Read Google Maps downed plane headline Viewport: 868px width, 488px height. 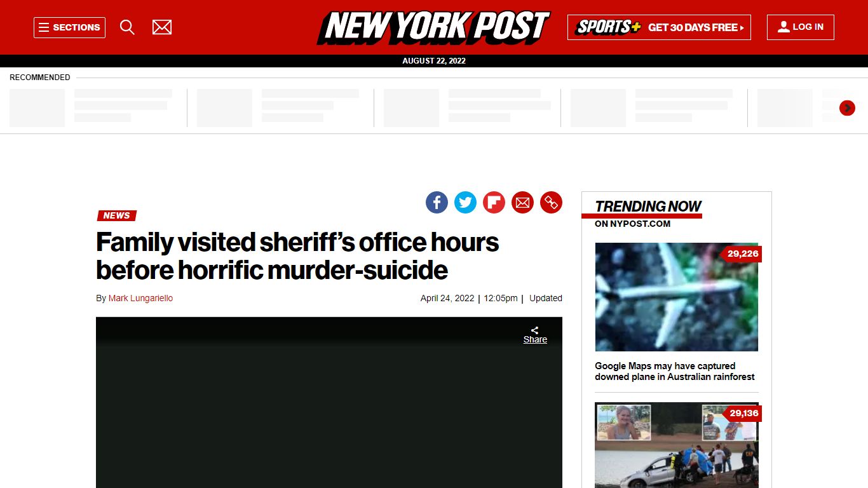point(675,371)
